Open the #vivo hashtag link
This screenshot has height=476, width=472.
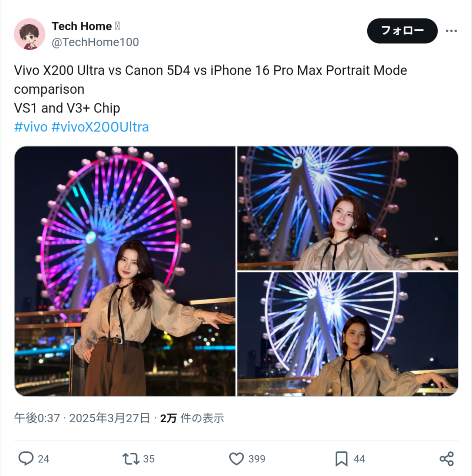[31, 127]
